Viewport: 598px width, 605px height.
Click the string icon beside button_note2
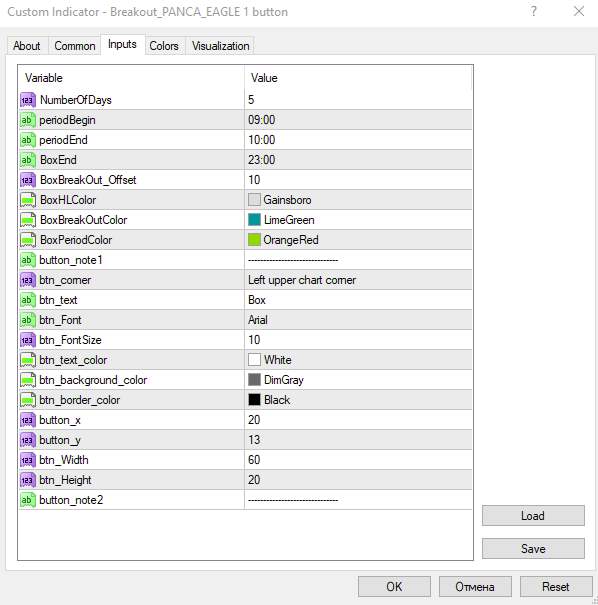pos(28,500)
